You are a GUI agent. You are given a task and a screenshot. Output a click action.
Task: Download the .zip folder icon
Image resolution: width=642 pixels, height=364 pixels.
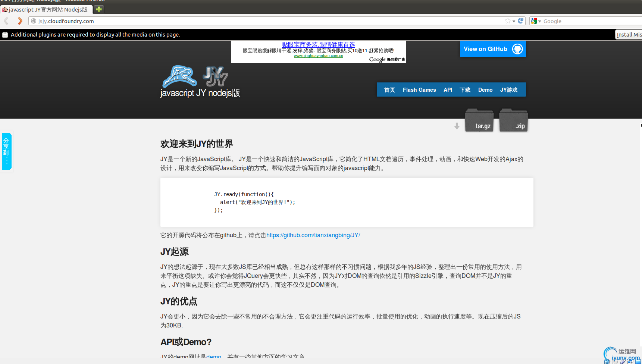tap(514, 120)
